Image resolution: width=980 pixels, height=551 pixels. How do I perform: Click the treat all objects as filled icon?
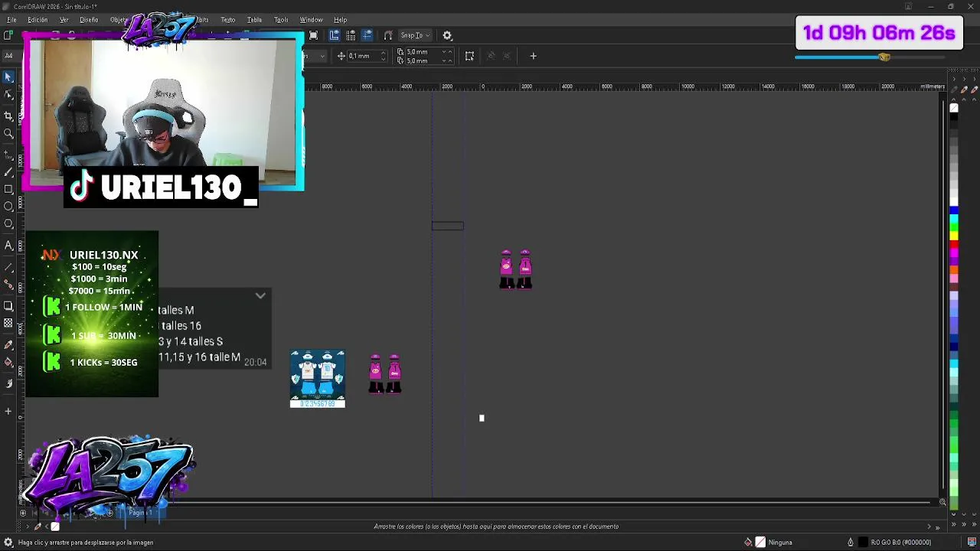[469, 56]
